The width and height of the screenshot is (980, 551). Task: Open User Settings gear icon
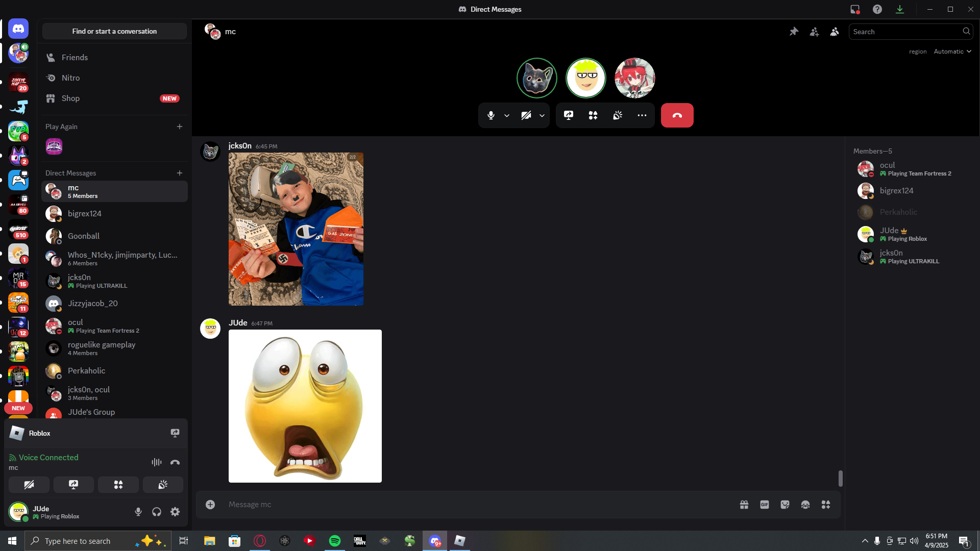pyautogui.click(x=175, y=512)
